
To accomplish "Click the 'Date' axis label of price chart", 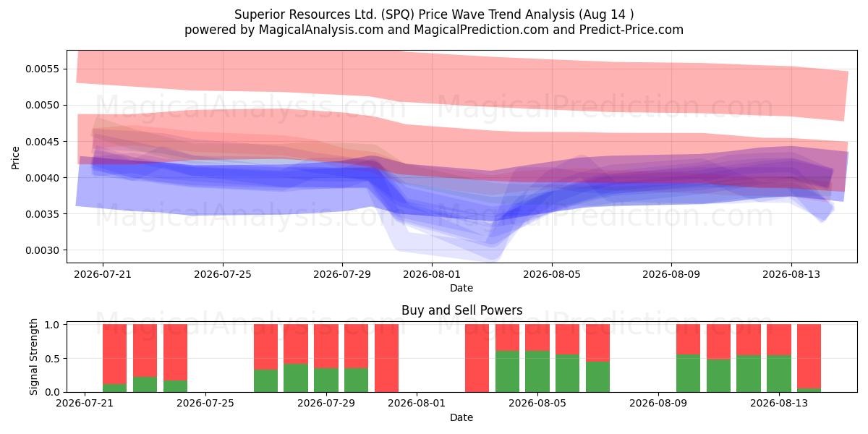I will click(461, 288).
